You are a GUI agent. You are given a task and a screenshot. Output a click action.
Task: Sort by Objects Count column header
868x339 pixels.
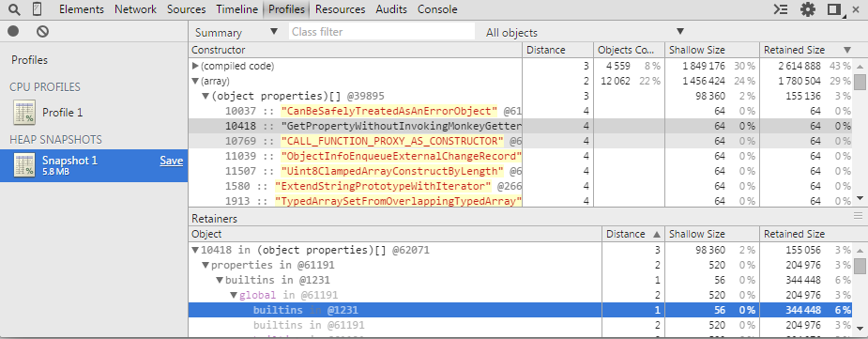[x=629, y=50]
